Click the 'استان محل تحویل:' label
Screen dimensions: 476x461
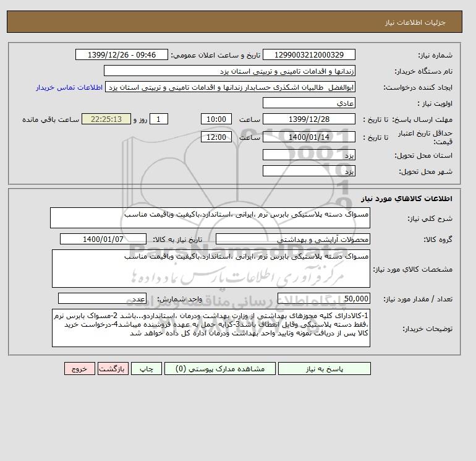[x=423, y=155]
